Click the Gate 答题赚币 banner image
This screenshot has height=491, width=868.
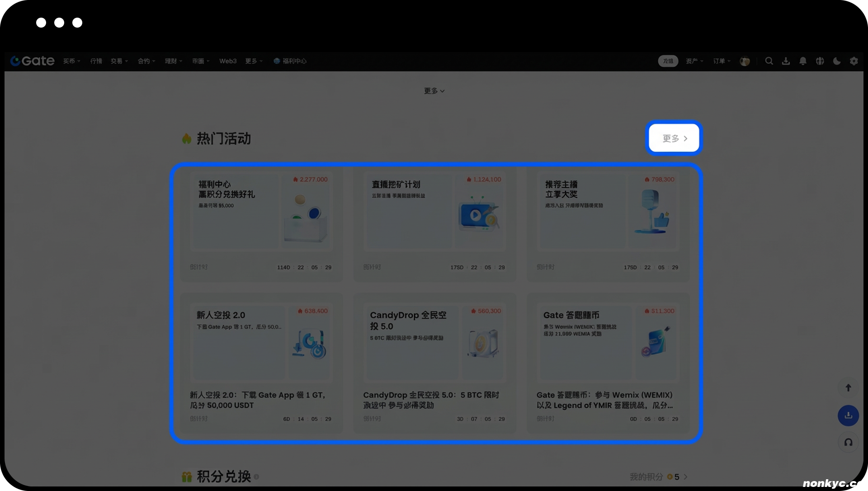(x=608, y=342)
